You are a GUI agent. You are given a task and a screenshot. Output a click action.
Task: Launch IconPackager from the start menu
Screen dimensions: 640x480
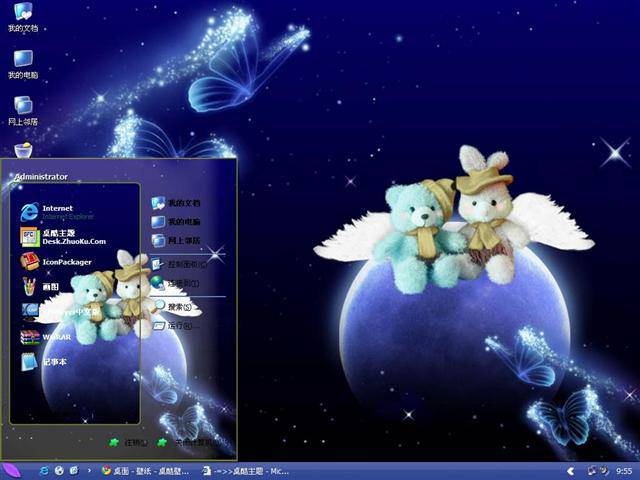(56, 262)
